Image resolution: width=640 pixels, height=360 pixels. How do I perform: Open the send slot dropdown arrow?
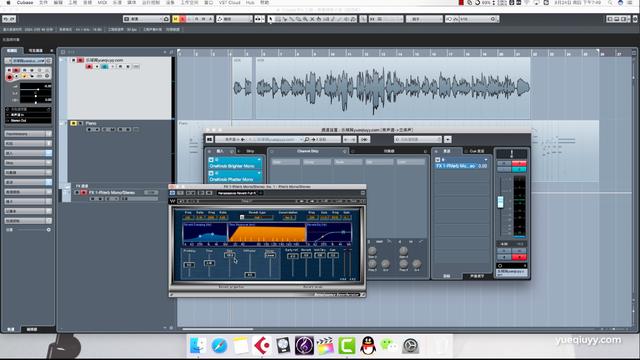(485, 160)
